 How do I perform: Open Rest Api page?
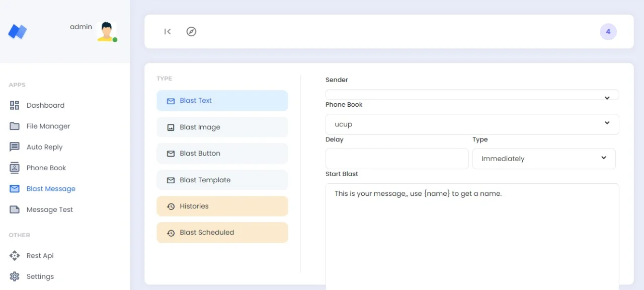coord(40,256)
